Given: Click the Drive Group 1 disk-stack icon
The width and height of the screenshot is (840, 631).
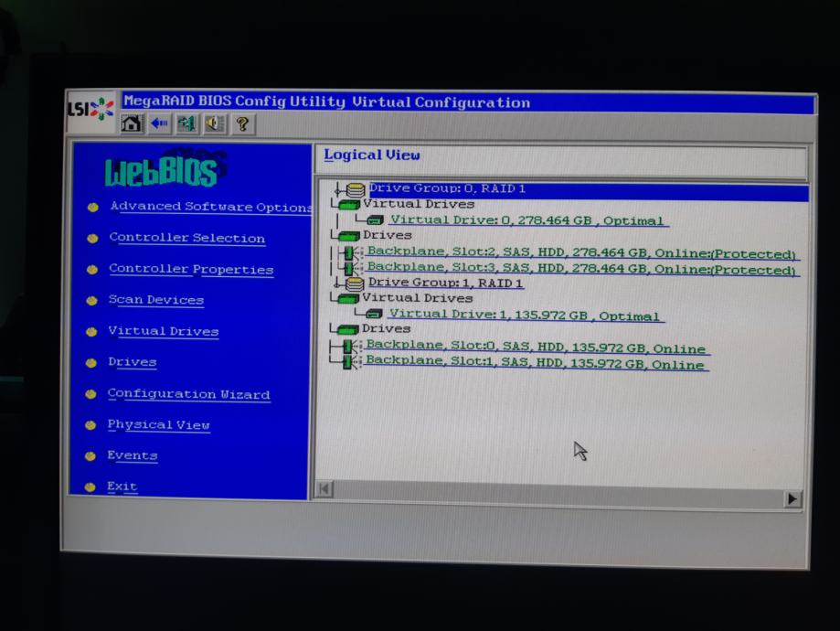Looking at the screenshot, I should [x=354, y=284].
